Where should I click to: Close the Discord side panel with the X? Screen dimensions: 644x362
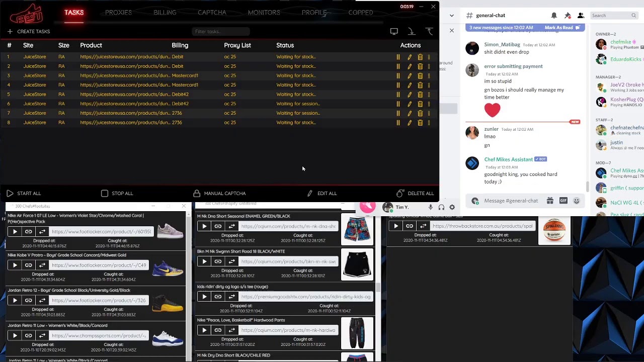[451, 31]
